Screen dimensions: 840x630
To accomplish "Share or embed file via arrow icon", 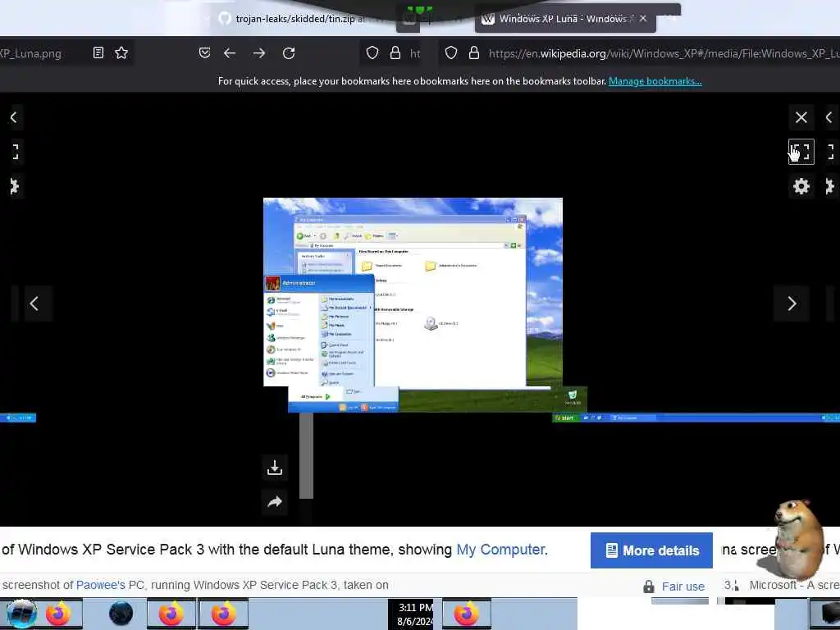I will coord(275,502).
